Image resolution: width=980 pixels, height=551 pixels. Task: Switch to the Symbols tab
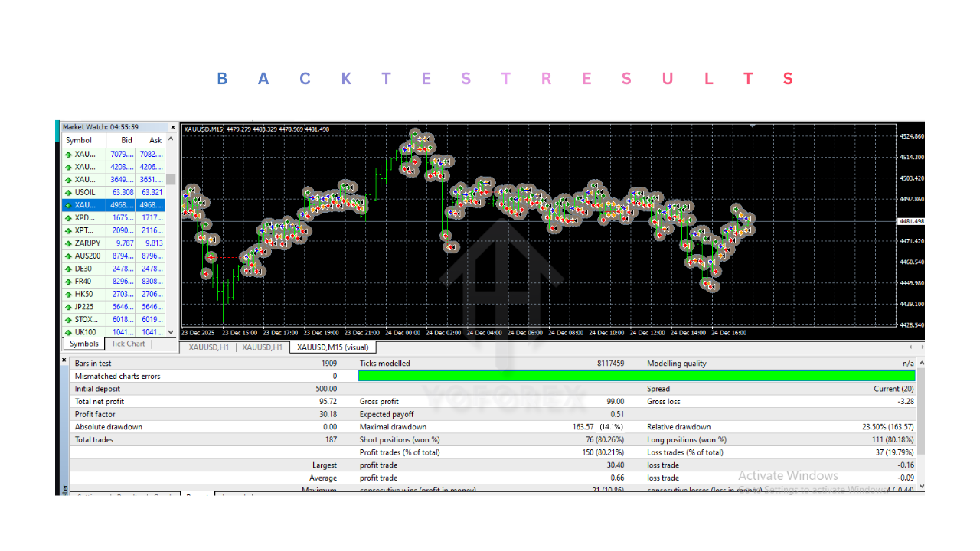pos(84,344)
